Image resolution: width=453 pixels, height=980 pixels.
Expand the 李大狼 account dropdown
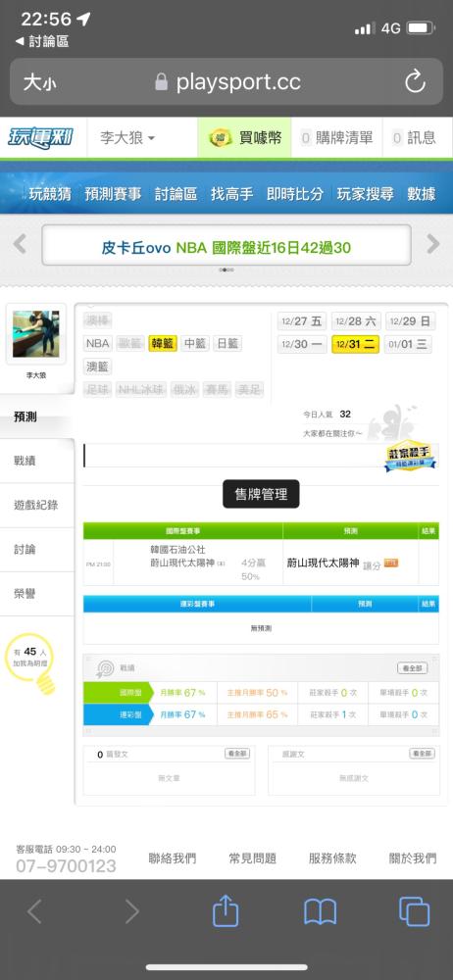[127, 137]
